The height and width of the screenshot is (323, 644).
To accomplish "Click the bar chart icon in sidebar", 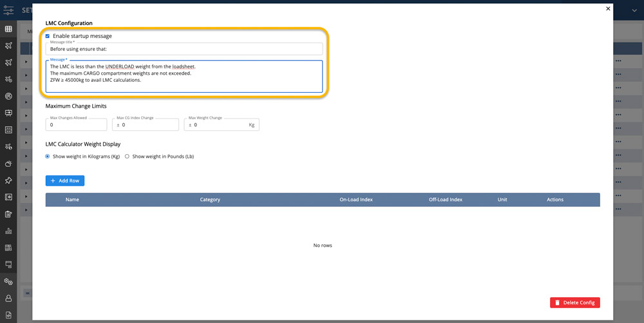I will 8,230.
